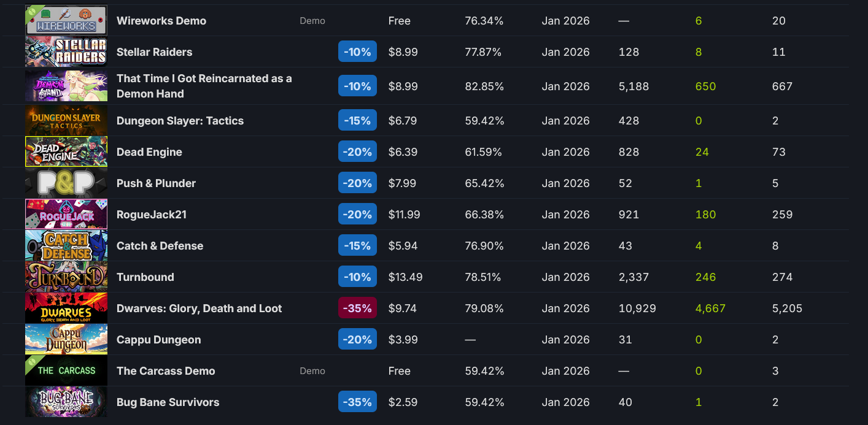Open the RogueJack21 game thumbnail
The width and height of the screenshot is (868, 425).
(x=66, y=214)
